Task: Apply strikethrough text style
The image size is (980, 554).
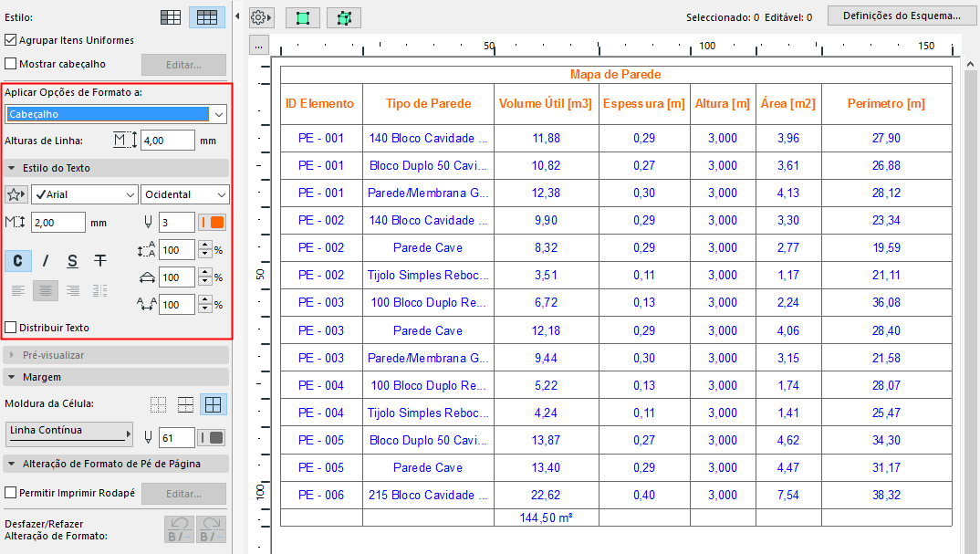Action: click(100, 261)
